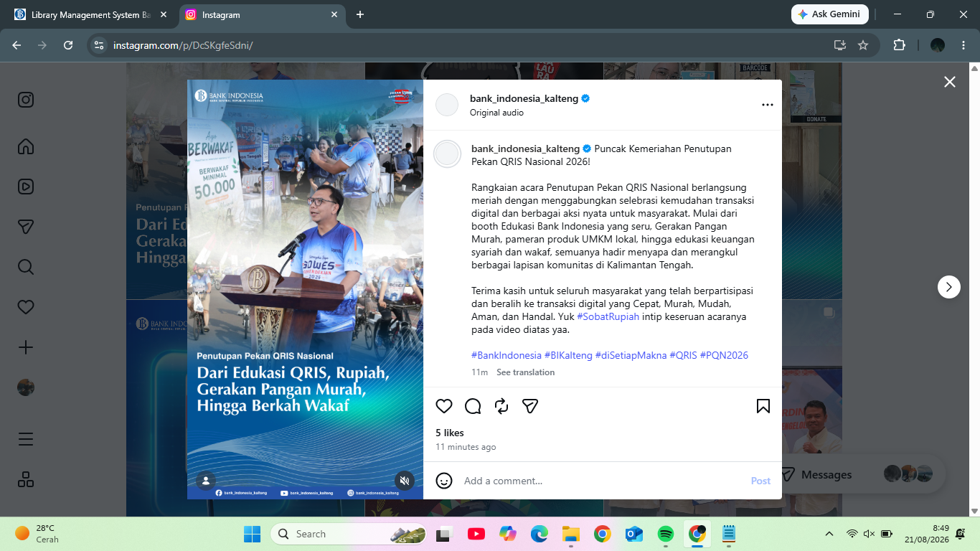Open Reels from the Instagram sidebar
This screenshot has width=980, height=551.
click(x=26, y=187)
